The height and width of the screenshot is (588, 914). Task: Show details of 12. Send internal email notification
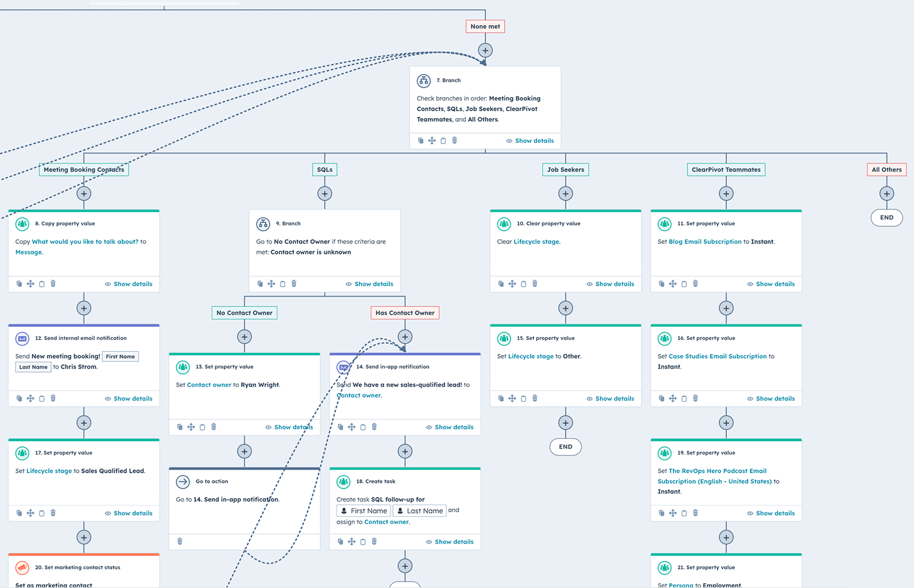128,399
